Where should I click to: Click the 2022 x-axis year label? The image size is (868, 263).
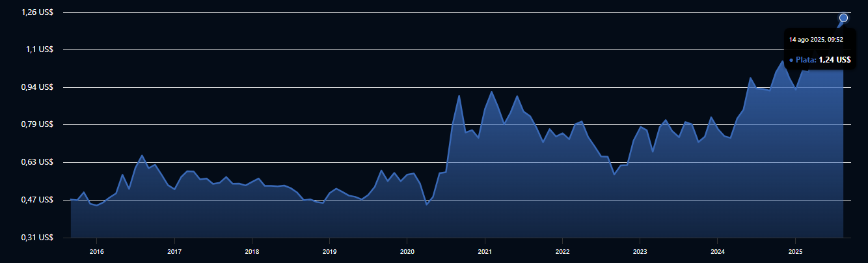pos(562,251)
